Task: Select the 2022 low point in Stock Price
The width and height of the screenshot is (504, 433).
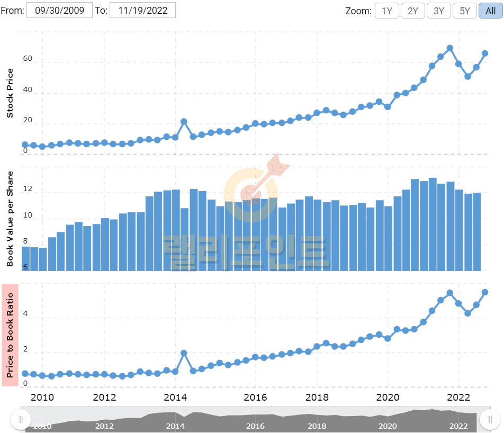Action: (x=467, y=77)
